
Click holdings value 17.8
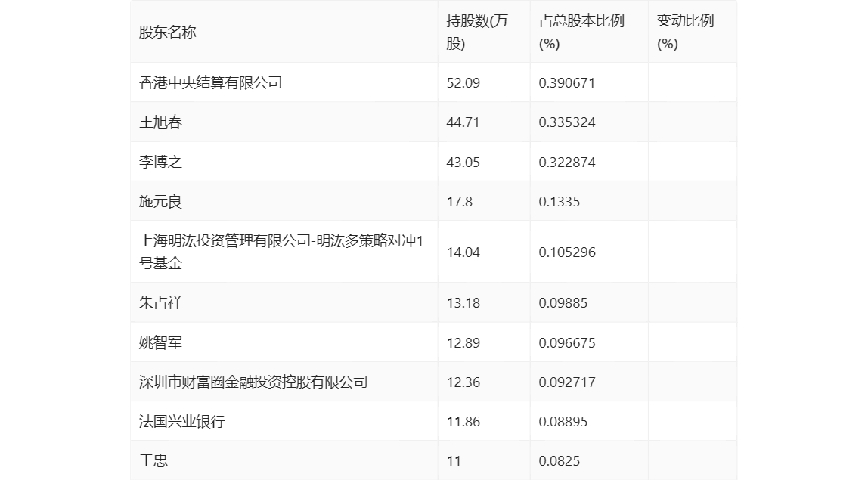(460, 202)
